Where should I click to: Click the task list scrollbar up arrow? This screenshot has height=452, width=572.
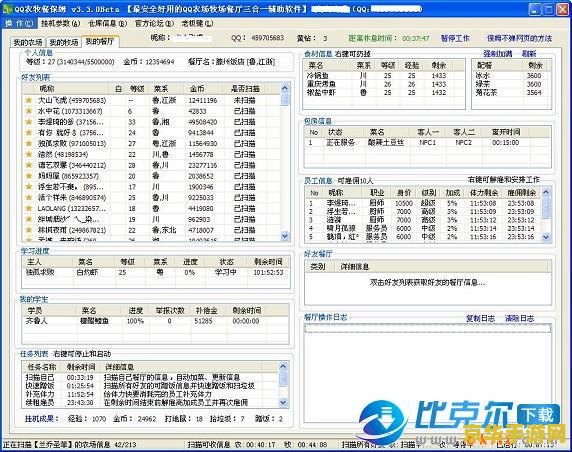point(283,366)
